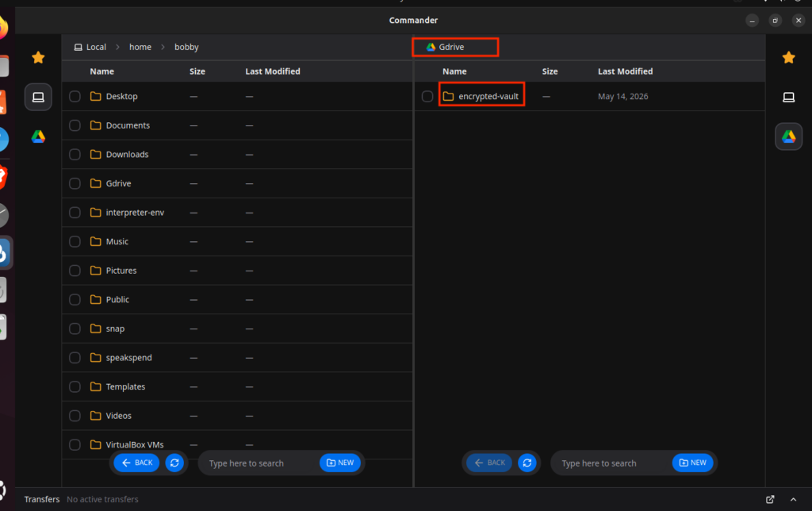This screenshot has height=511, width=812.
Task: Click the Transfers label in status bar
Action: (x=42, y=499)
